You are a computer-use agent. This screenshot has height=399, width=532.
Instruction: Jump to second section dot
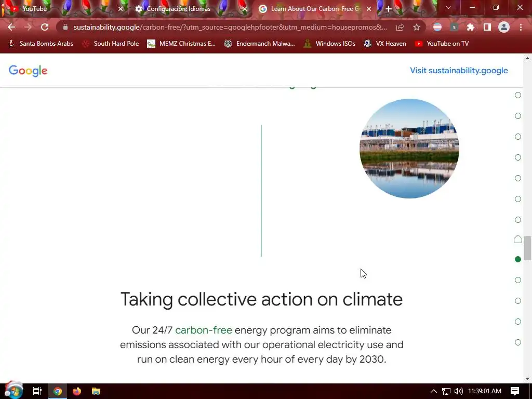pos(518,116)
